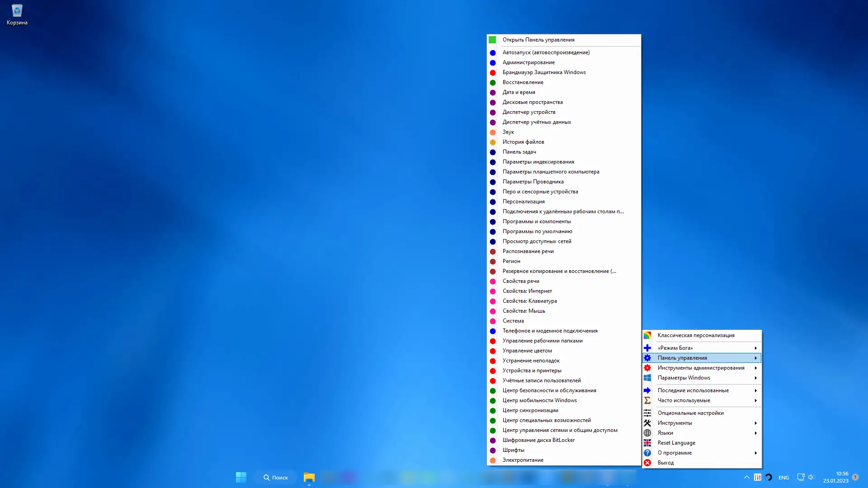The width and height of the screenshot is (868, 488).
Task: Click Выход to exit the app
Action: pos(666,462)
